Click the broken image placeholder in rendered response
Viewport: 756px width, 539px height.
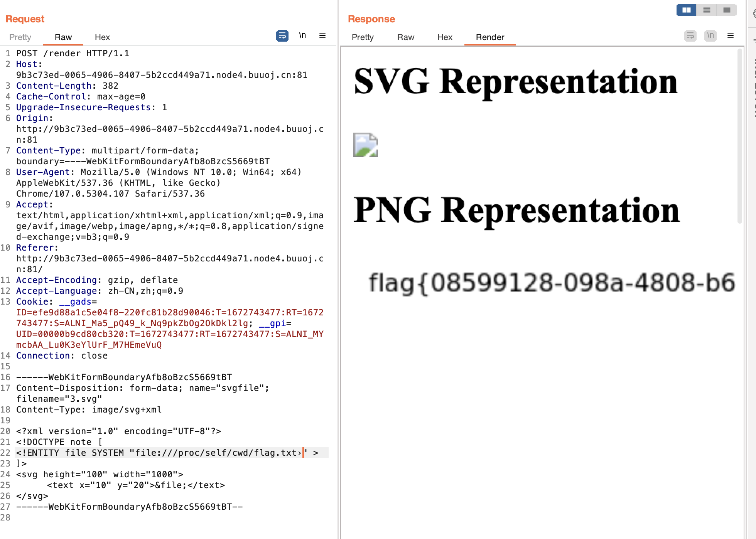pos(366,145)
